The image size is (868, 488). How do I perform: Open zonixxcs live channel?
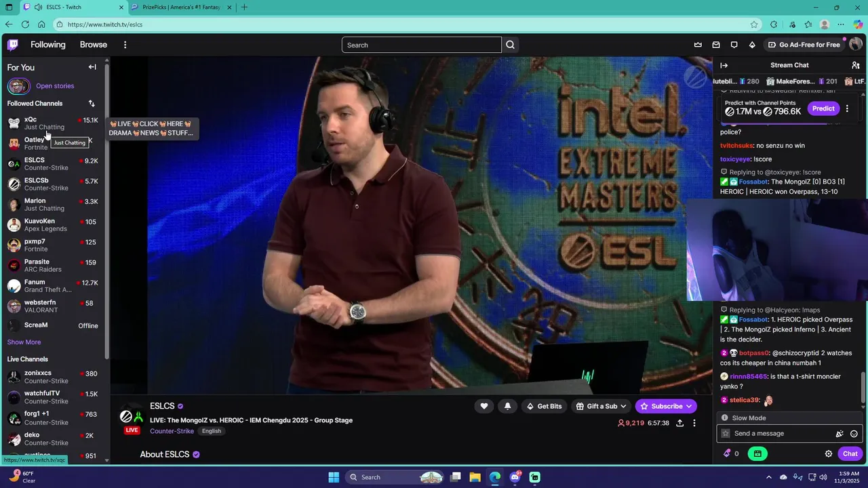(x=53, y=377)
